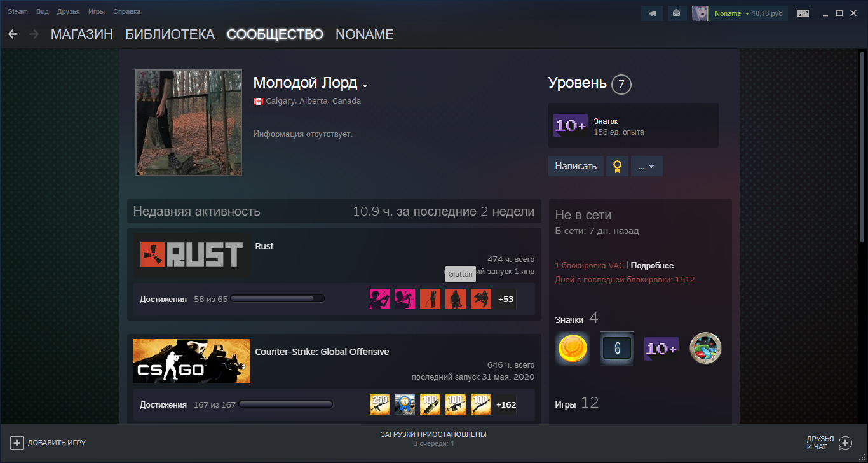This screenshot has width=868, height=463.
Task: Click the Canada flag icon
Action: point(258,101)
